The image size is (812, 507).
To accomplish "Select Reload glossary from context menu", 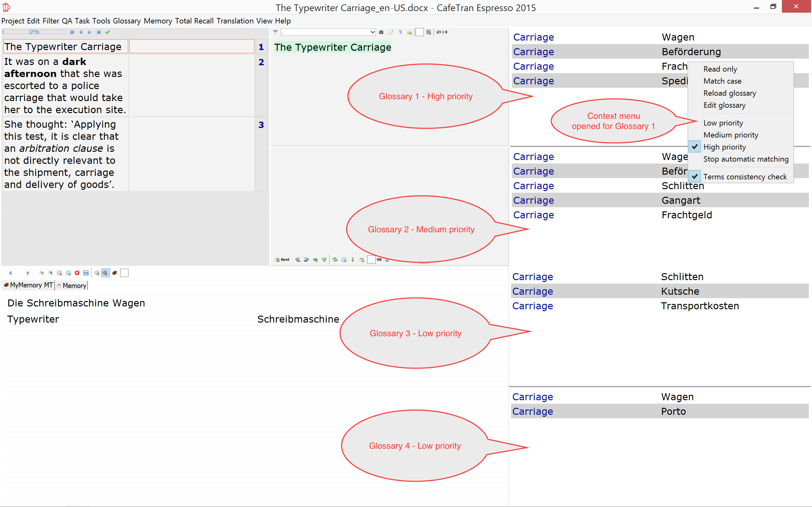I will click(x=730, y=93).
